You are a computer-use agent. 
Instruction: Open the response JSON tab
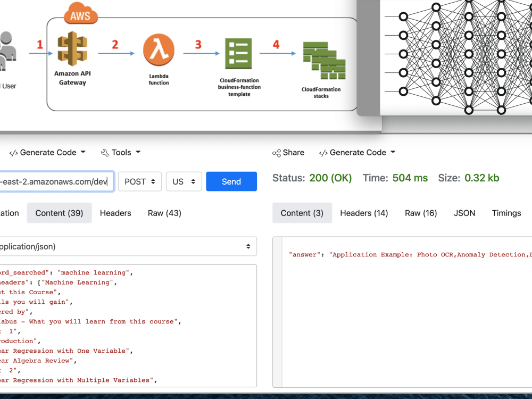[x=464, y=213]
